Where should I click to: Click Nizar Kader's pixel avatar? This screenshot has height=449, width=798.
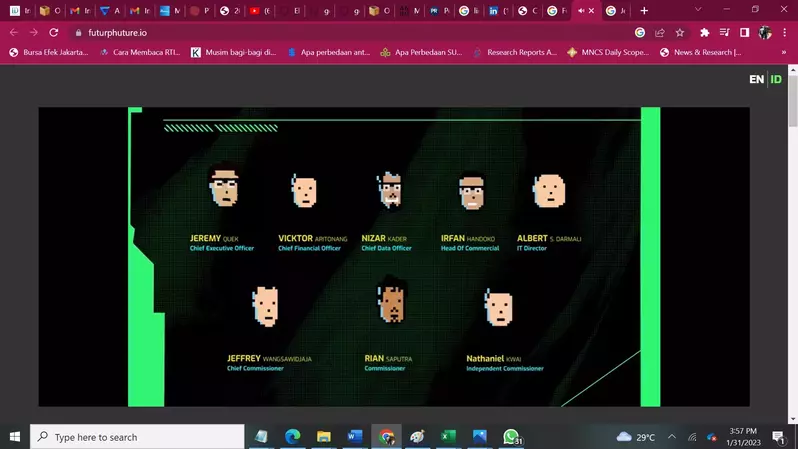coord(390,190)
